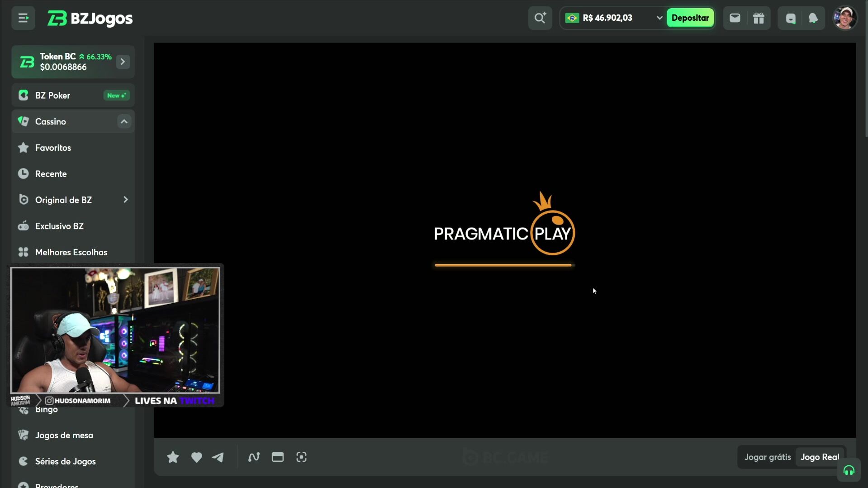Viewport: 868px width, 488px height.
Task: Add game to favorites star icon
Action: click(173, 457)
